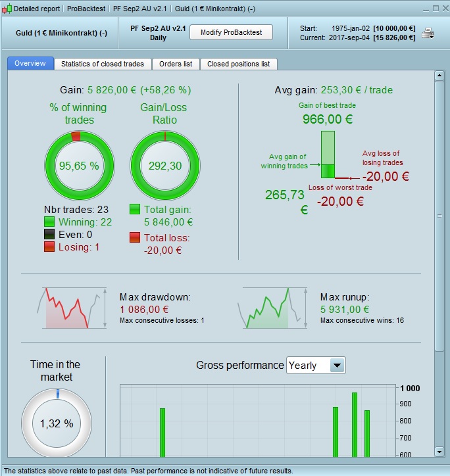The width and height of the screenshot is (450, 476).
Task: Click the green Winning legend square
Action: click(x=49, y=222)
